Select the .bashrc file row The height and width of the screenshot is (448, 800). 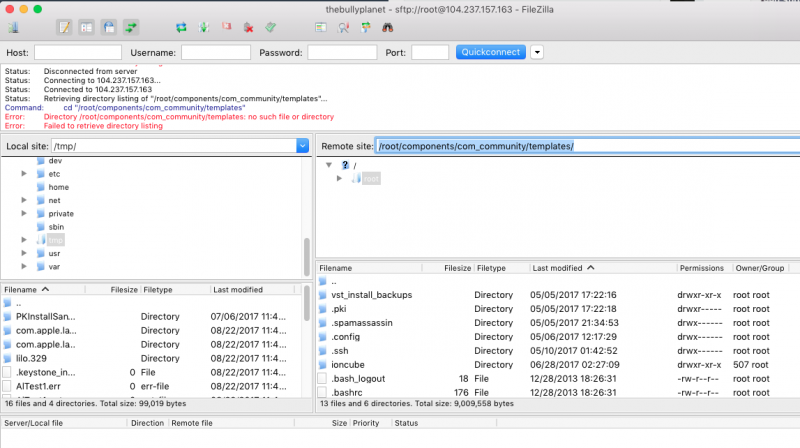[x=558, y=392]
